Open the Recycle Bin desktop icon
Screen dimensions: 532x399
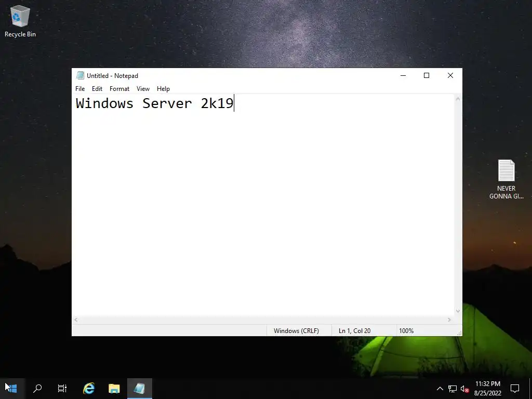pyautogui.click(x=20, y=21)
